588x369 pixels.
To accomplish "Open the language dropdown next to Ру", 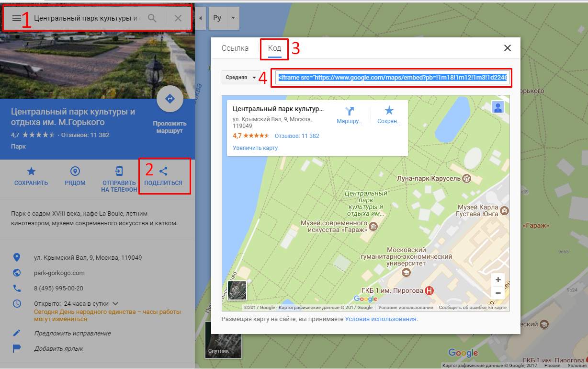I will 233,18.
